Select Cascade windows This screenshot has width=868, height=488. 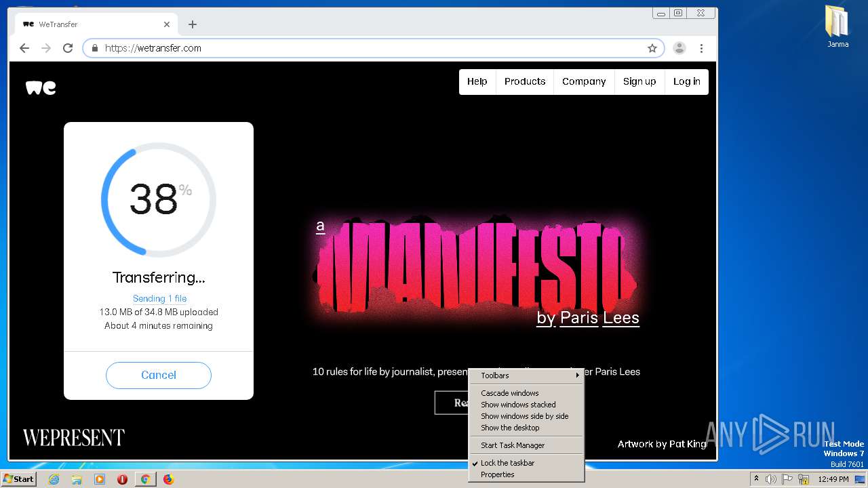pos(526,393)
